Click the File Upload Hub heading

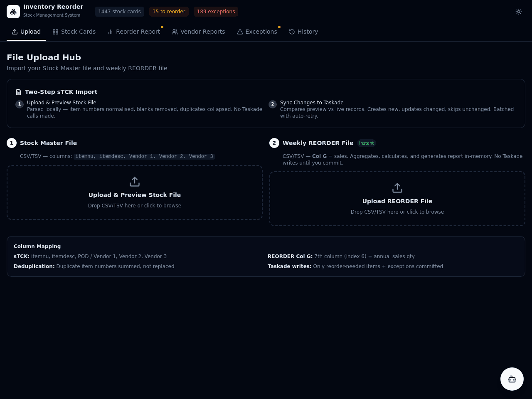tap(44, 57)
